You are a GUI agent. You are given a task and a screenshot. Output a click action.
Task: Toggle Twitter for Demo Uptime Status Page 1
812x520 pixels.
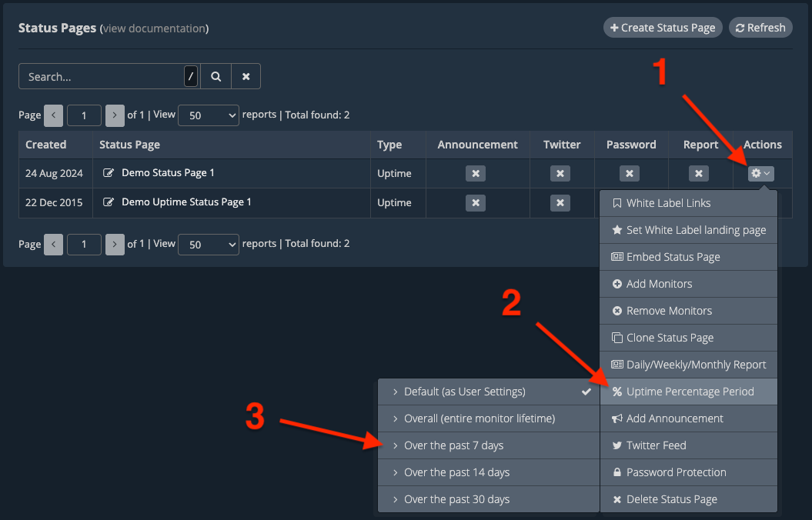(560, 203)
